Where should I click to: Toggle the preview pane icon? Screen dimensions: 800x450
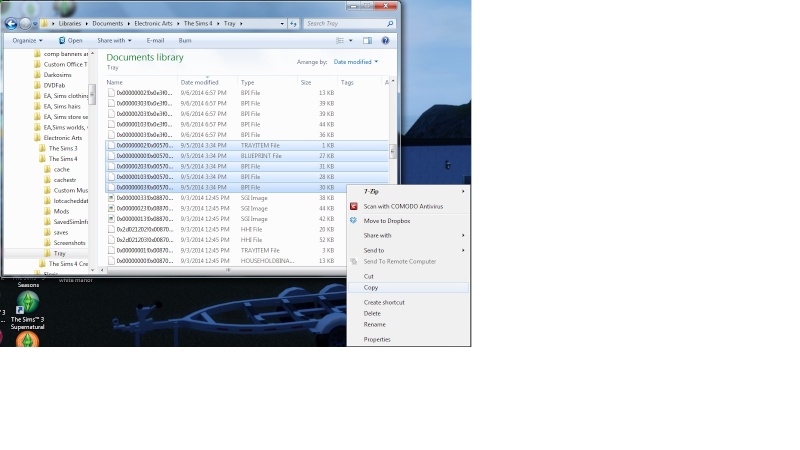point(367,40)
